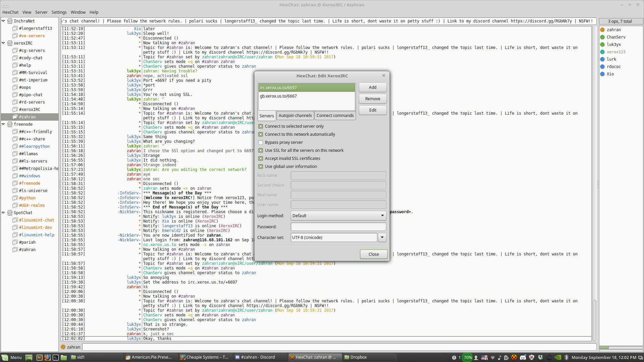Select user zahran in the user list
The image size is (644, 362).
tap(613, 30)
